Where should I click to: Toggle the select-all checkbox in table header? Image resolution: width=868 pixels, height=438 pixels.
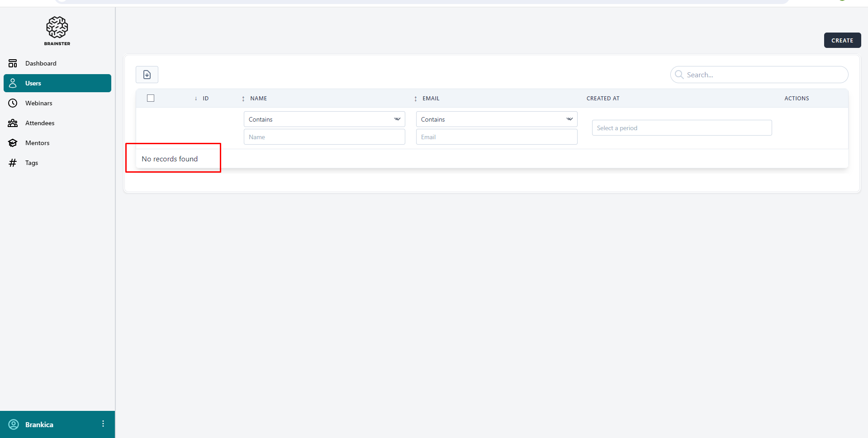coord(151,98)
